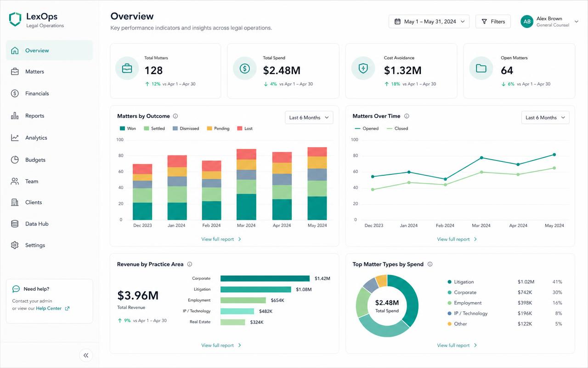Toggle the Settled legend series
This screenshot has width=588, height=368.
pyautogui.click(x=154, y=129)
